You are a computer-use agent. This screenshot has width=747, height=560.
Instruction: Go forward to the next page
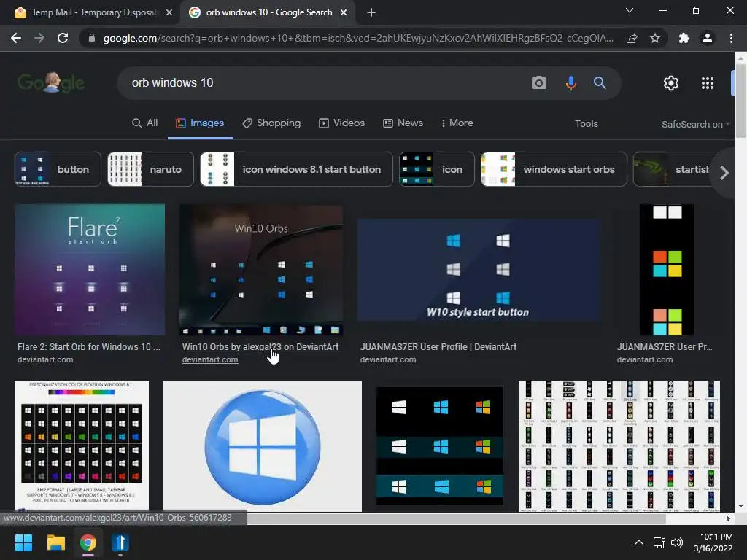39,38
